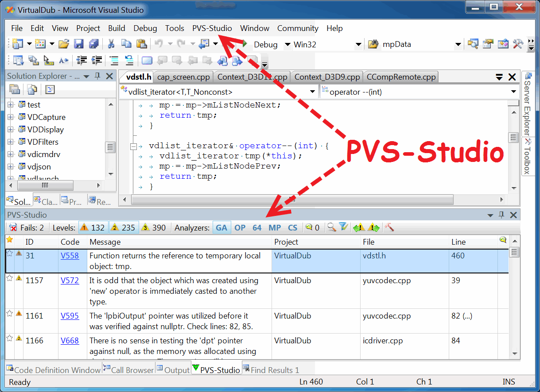Switch to the cap_screen.cpp tab
540x392 pixels.
coord(183,77)
